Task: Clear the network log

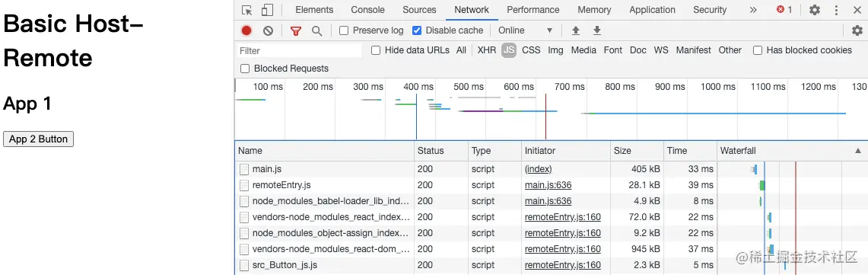Action: click(x=268, y=30)
